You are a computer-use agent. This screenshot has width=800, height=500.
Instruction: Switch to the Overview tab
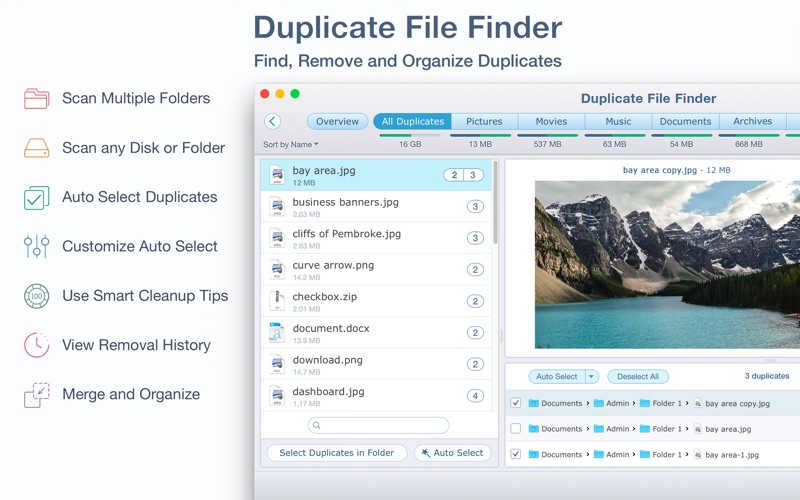337,121
